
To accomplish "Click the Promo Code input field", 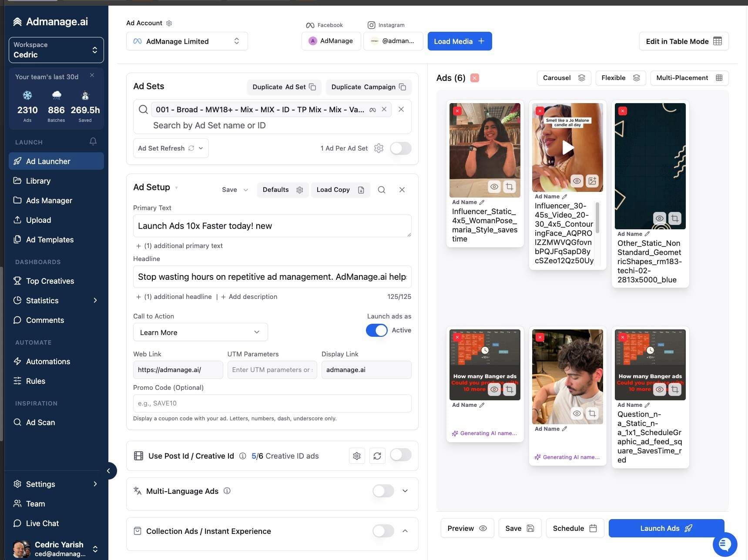I will tap(272, 403).
